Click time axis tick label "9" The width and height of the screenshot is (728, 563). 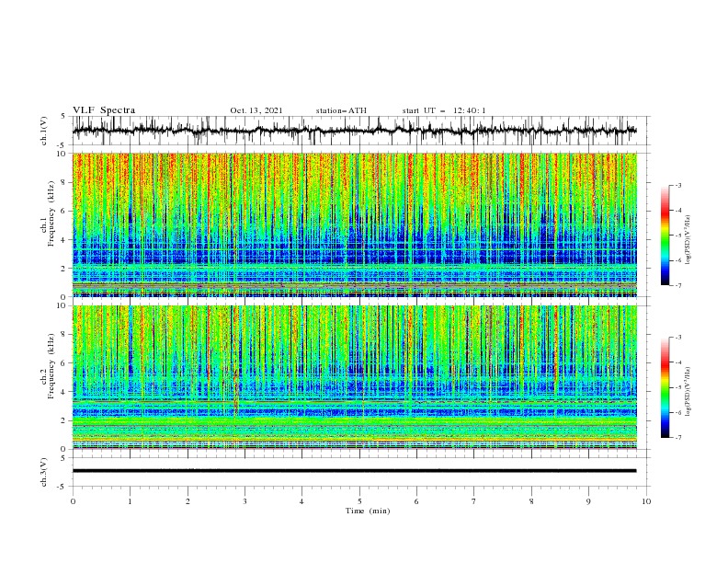(x=588, y=501)
